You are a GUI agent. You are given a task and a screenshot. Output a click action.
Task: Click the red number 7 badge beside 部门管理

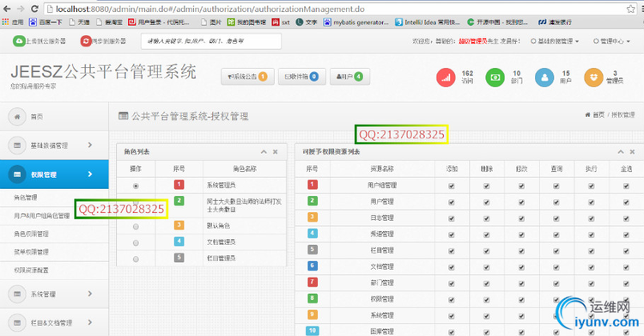click(x=313, y=282)
